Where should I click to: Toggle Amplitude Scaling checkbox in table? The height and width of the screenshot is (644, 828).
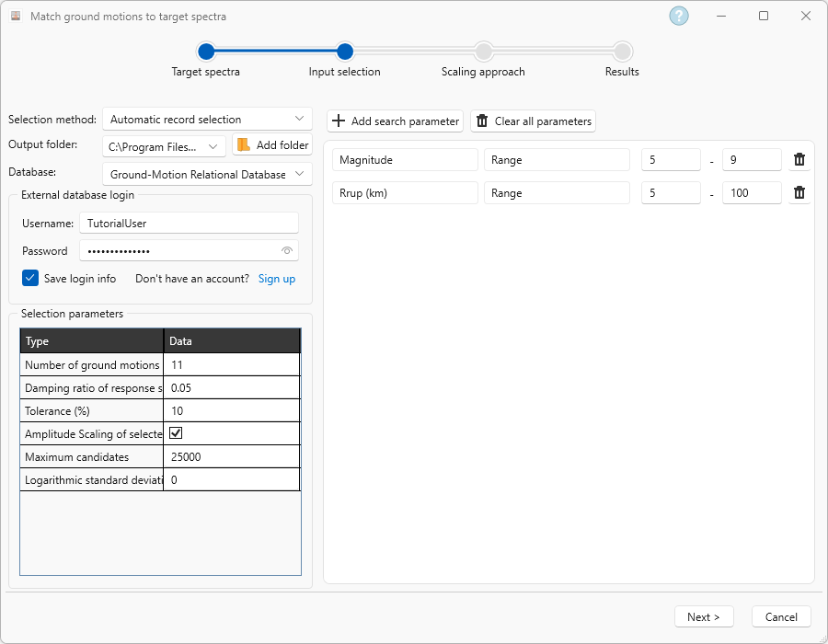coord(176,433)
